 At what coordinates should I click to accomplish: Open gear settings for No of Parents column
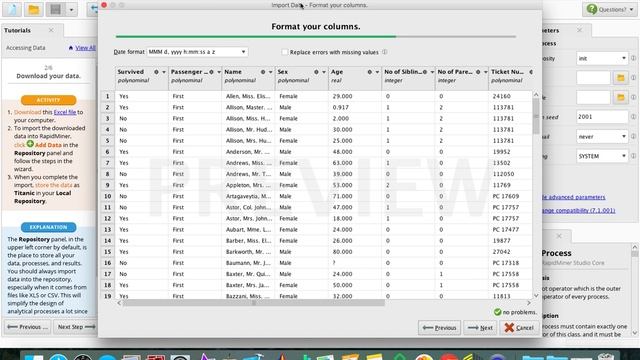pyautogui.click(x=478, y=72)
